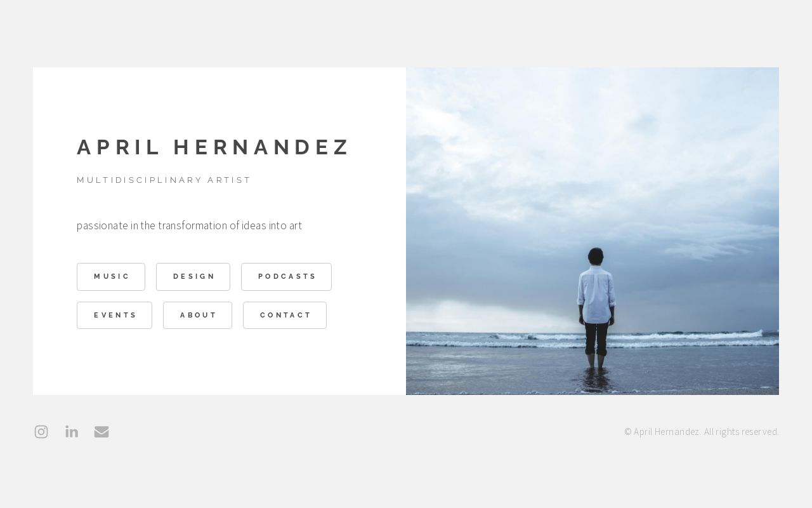Click the breaking waves in the photo
The width and height of the screenshot is (812, 508).
tap(593, 340)
